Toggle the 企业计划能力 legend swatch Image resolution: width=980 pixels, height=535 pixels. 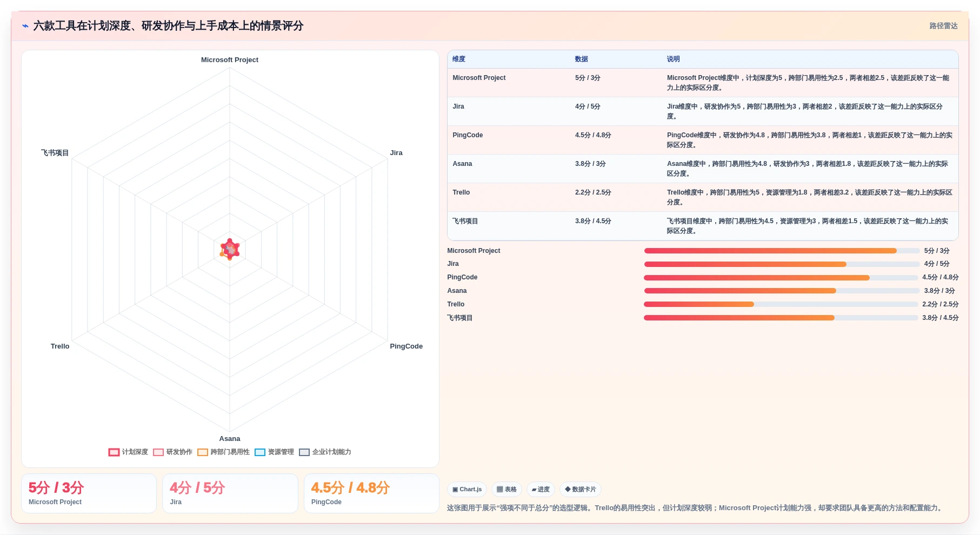point(304,452)
